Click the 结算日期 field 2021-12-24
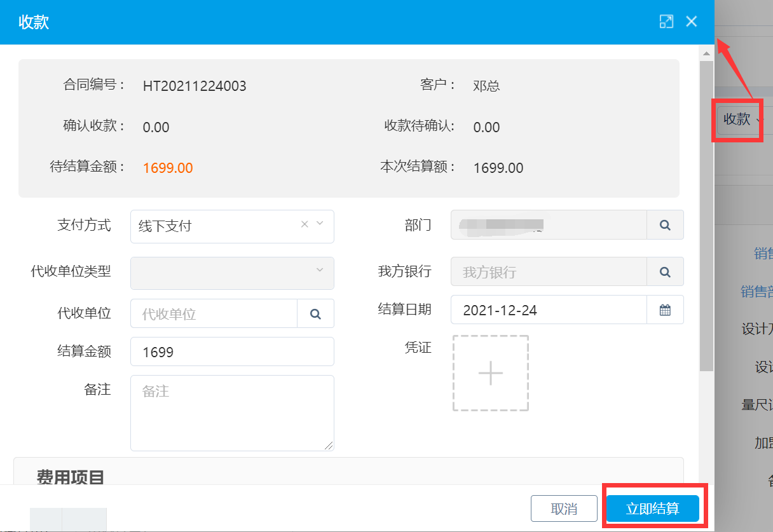 549,310
